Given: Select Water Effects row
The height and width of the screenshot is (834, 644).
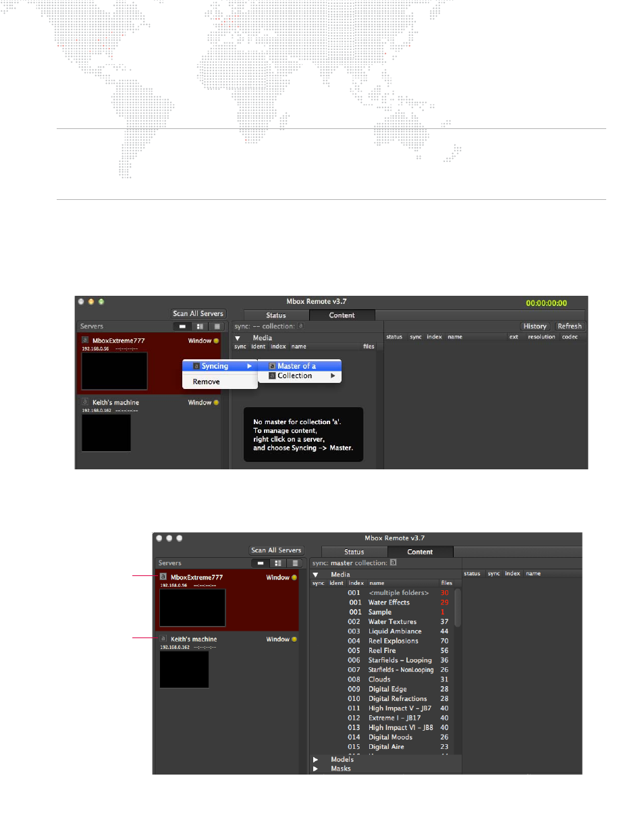Looking at the screenshot, I should click(381, 602).
